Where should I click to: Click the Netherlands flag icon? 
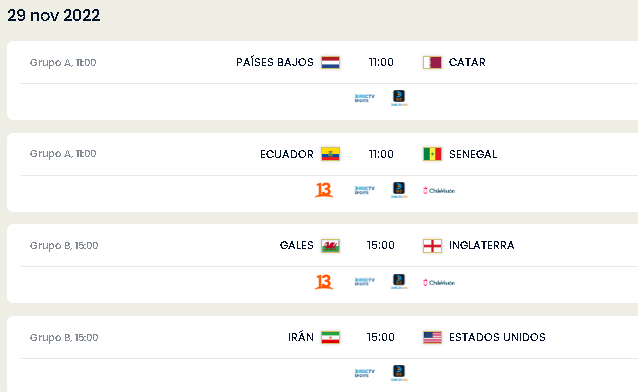pos(330,62)
